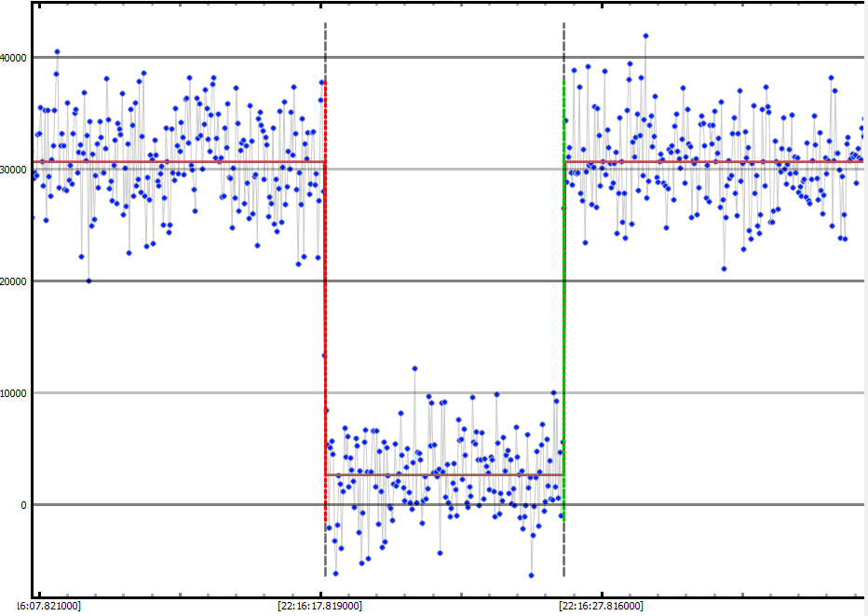Select the middle segment's peak point near 12000

(x=414, y=369)
